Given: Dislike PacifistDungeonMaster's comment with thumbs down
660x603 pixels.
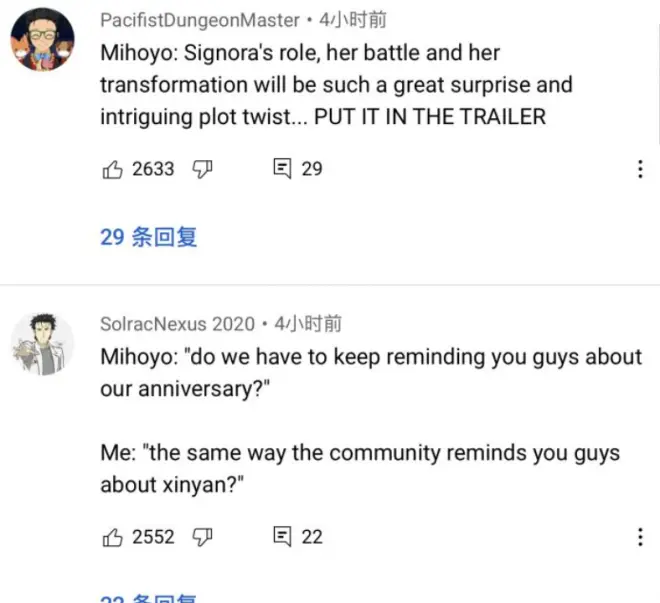Looking at the screenshot, I should [x=203, y=169].
